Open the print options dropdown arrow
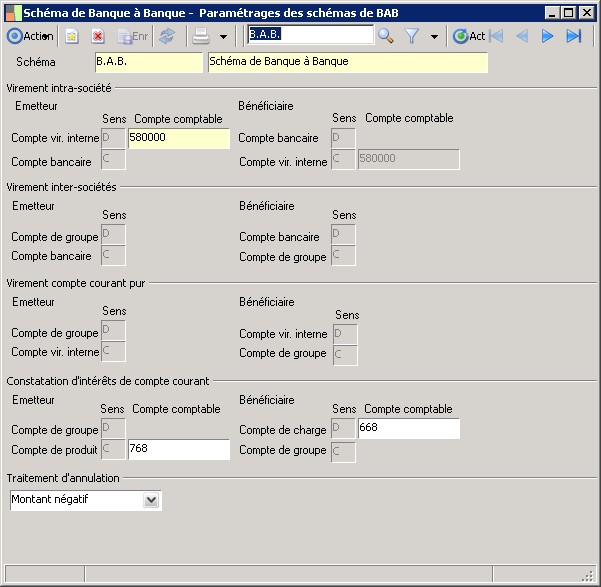Image resolution: width=601 pixels, height=587 pixels. click(x=223, y=36)
